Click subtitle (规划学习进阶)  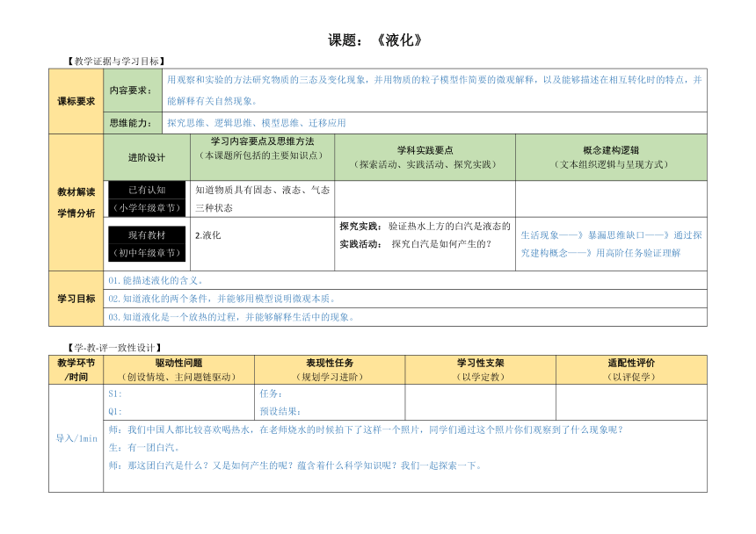pyautogui.click(x=330, y=377)
